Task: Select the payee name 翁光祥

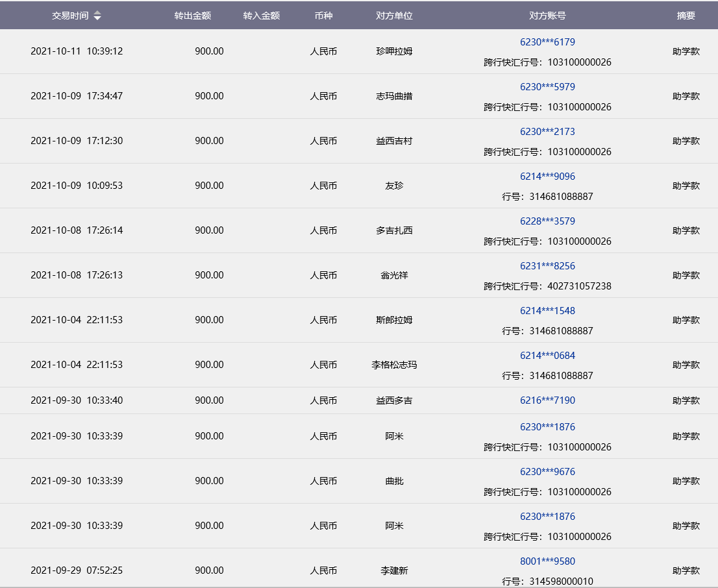Action: pos(394,275)
